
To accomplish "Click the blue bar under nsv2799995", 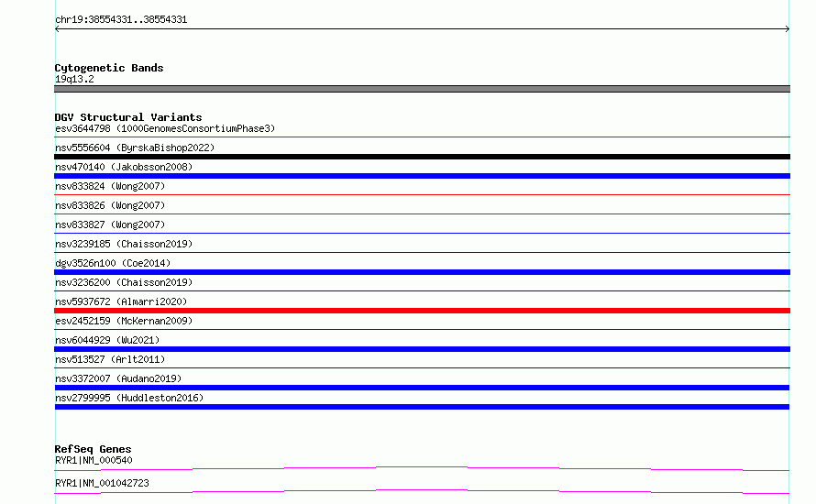I will click(x=422, y=407).
